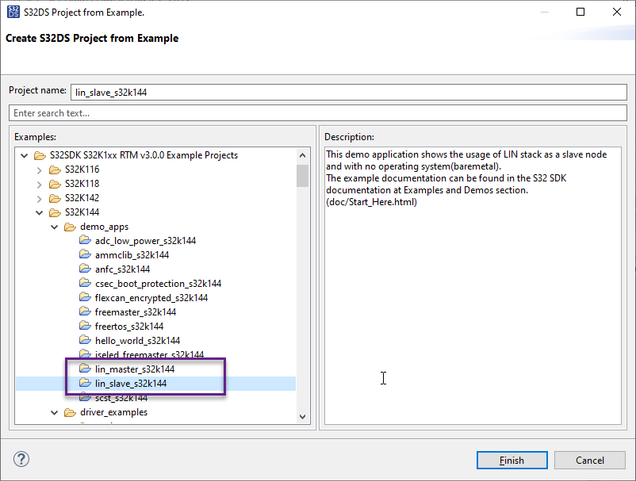The width and height of the screenshot is (636, 481).
Task: Select freertos_s32k144 example
Action: pos(129,326)
